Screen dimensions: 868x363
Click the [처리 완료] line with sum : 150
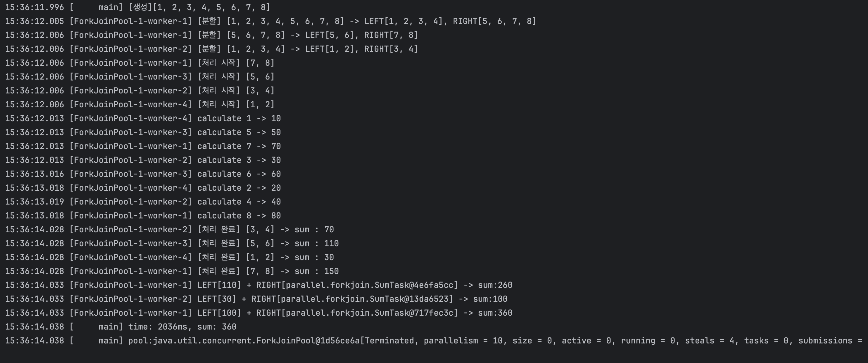tap(268, 271)
